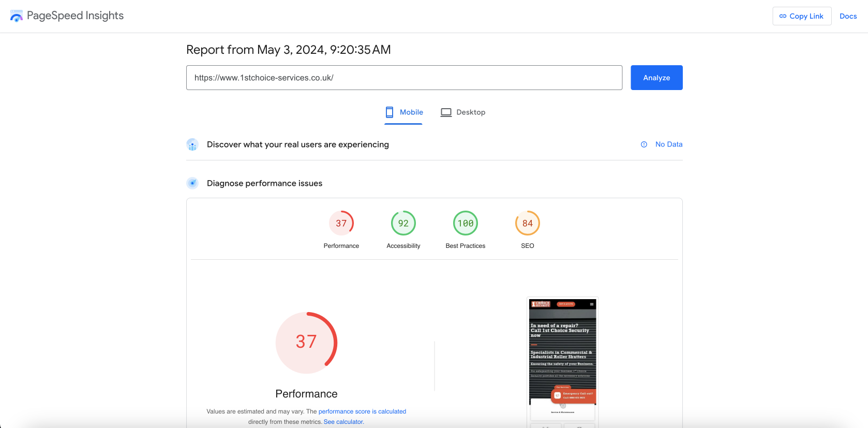Viewport: 868px width, 428px height.
Task: Click 'Discover what your real users are experiencing'
Action: coord(298,144)
